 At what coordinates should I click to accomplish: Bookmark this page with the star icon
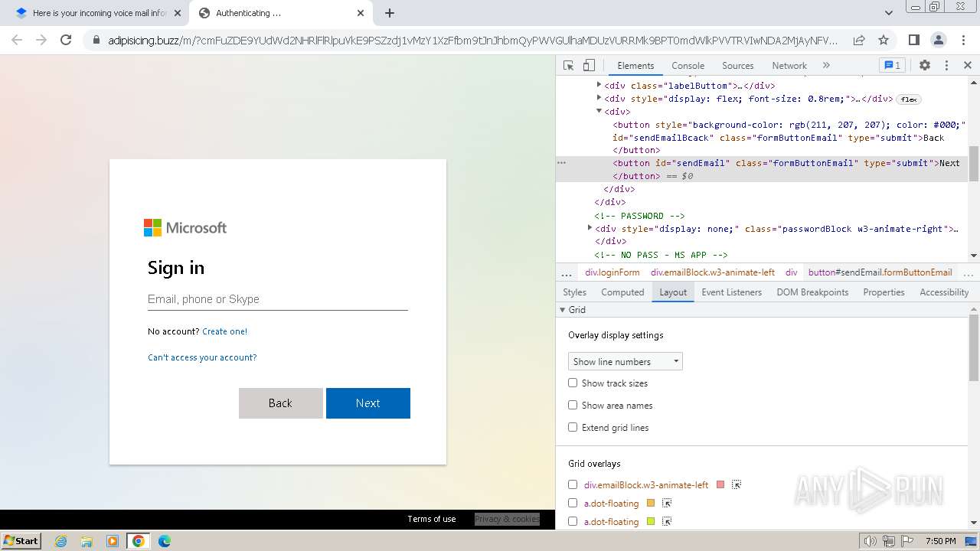884,40
